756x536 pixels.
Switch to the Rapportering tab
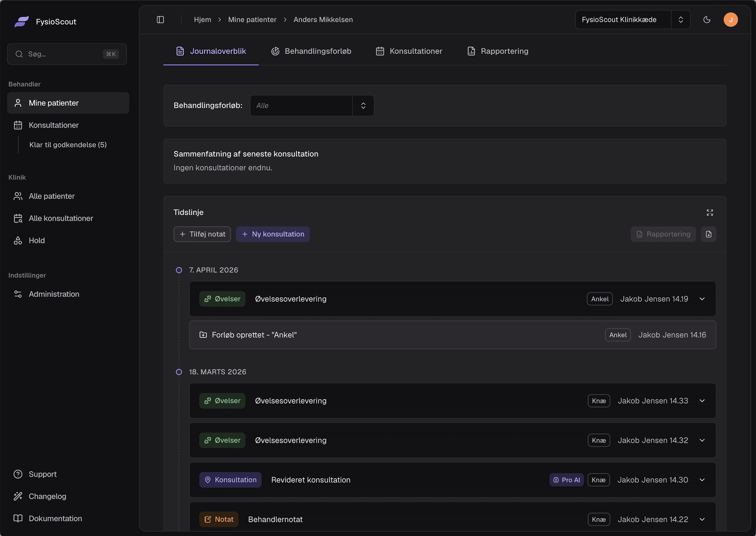[498, 51]
